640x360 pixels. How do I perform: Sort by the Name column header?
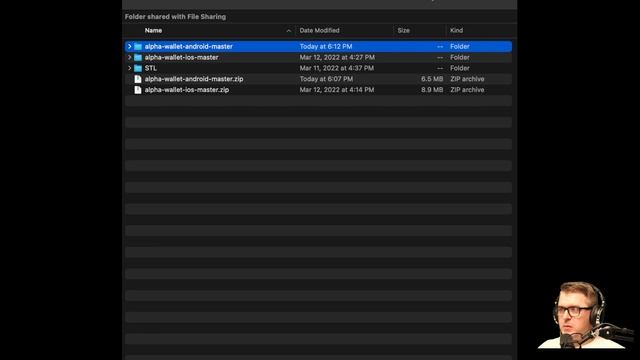click(153, 31)
